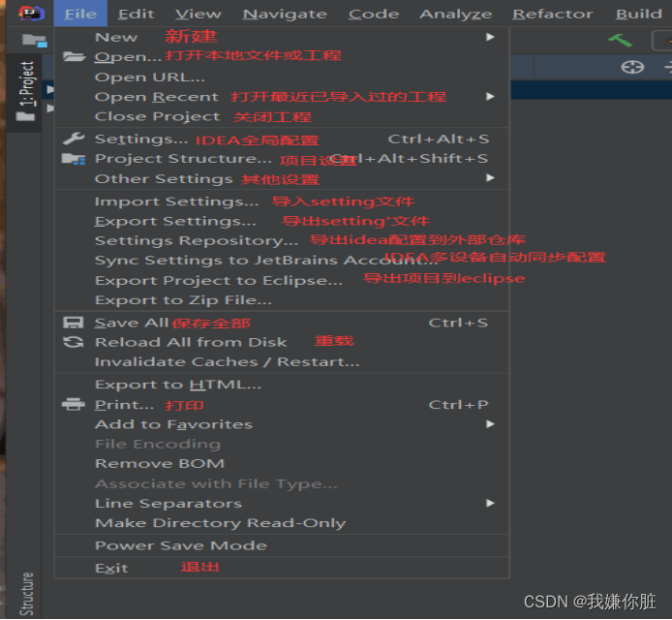Viewport: 672px width, 620px height.
Task: Choose Make Directory Read-Only
Action: 282,523
